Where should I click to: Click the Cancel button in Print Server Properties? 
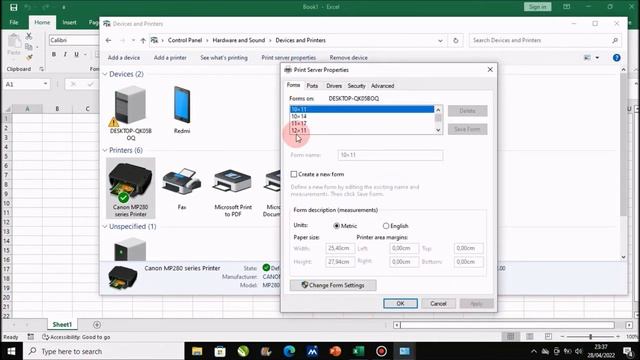[x=438, y=303]
